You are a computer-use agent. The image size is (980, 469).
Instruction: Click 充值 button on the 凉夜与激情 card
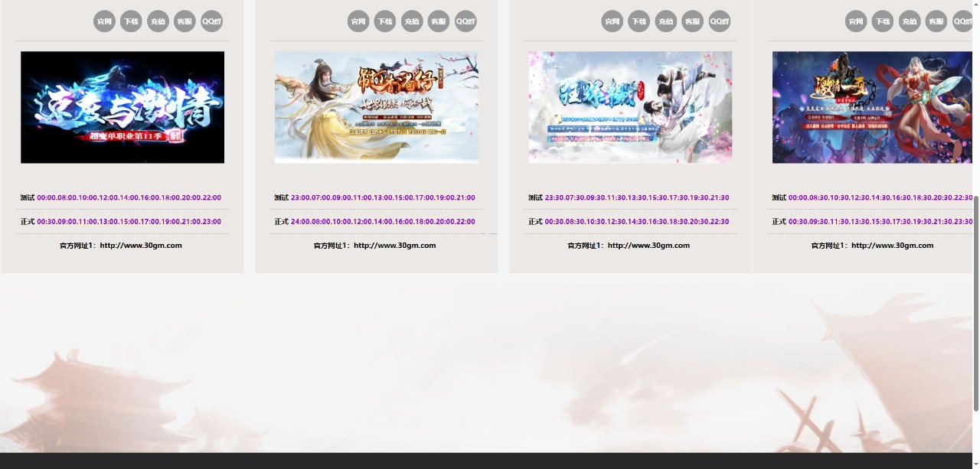(x=158, y=21)
